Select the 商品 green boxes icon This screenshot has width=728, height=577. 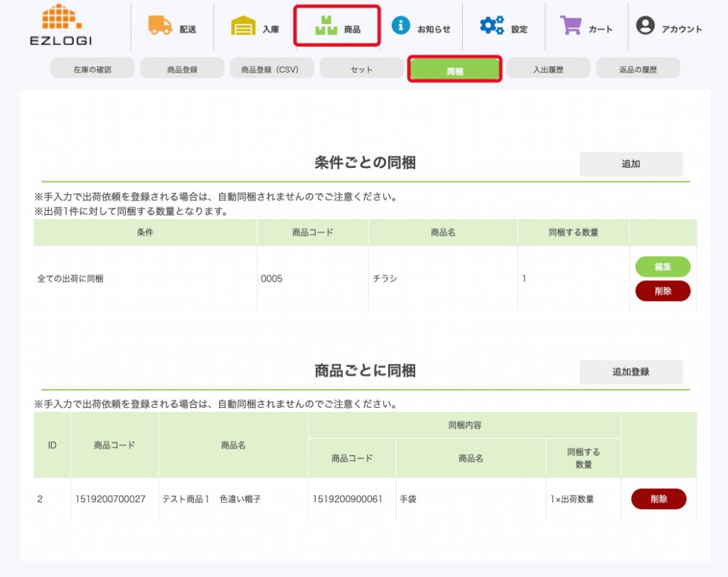326,26
